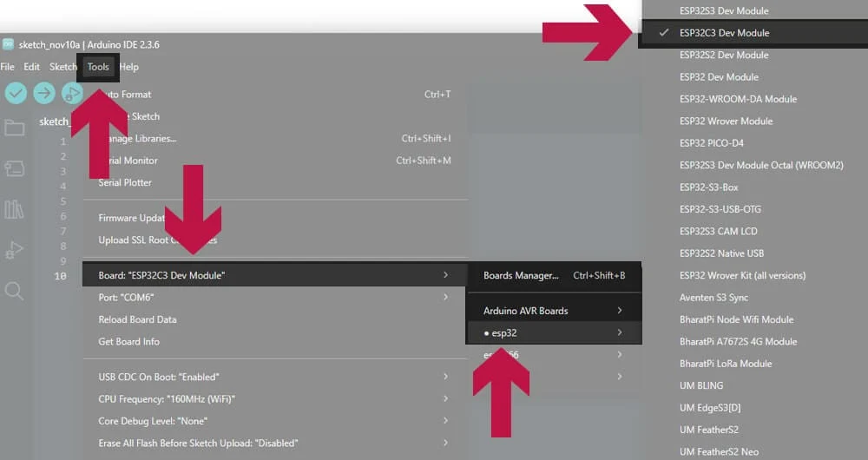Choose BharatPi Node Wifi Module

tap(753, 319)
